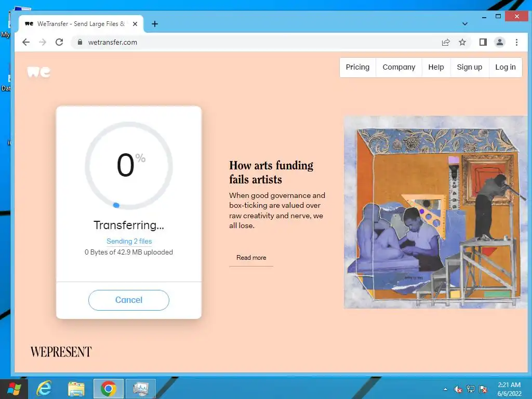The width and height of the screenshot is (532, 399).
Task: Click the share page icon in the address bar
Action: click(445, 42)
